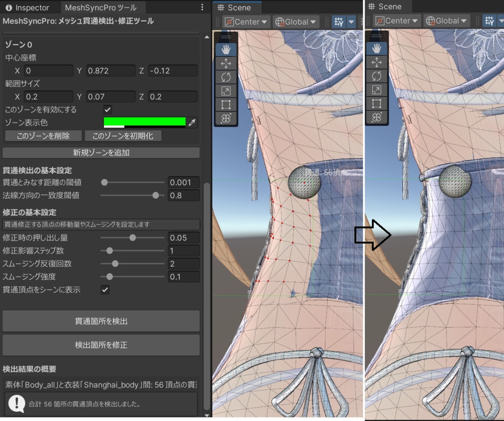Switch handle orientation using the Global dropdown
This screenshot has width=504, height=421.
296,21
